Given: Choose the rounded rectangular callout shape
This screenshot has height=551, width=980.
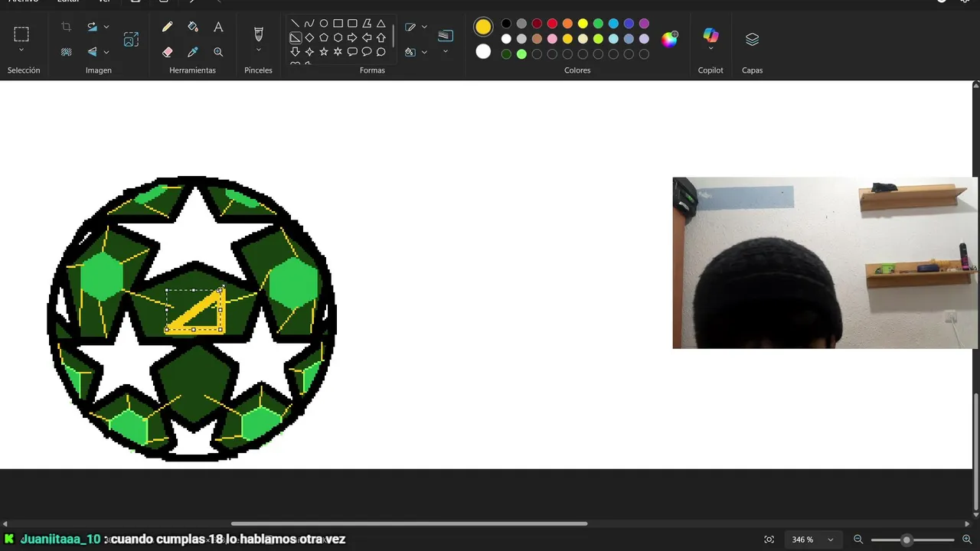Looking at the screenshot, I should 352,52.
